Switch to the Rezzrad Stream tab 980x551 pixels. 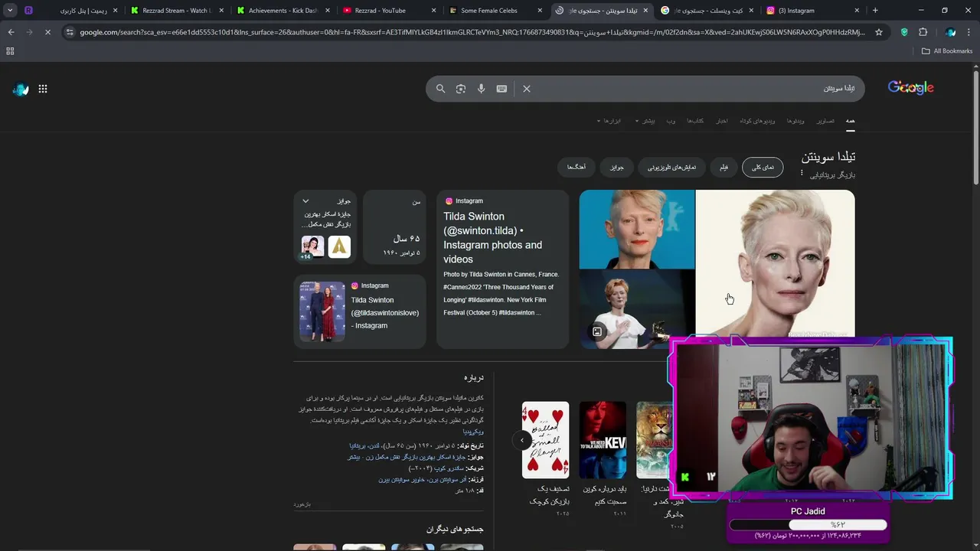(178, 11)
